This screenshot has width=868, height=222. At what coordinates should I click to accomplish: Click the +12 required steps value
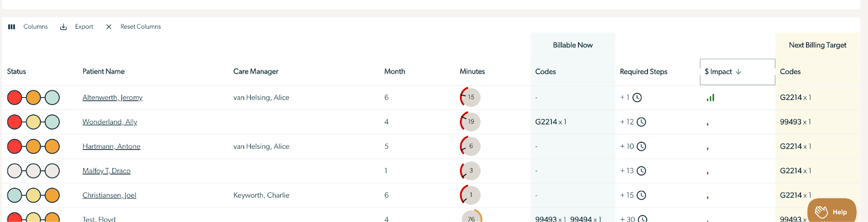click(x=627, y=122)
